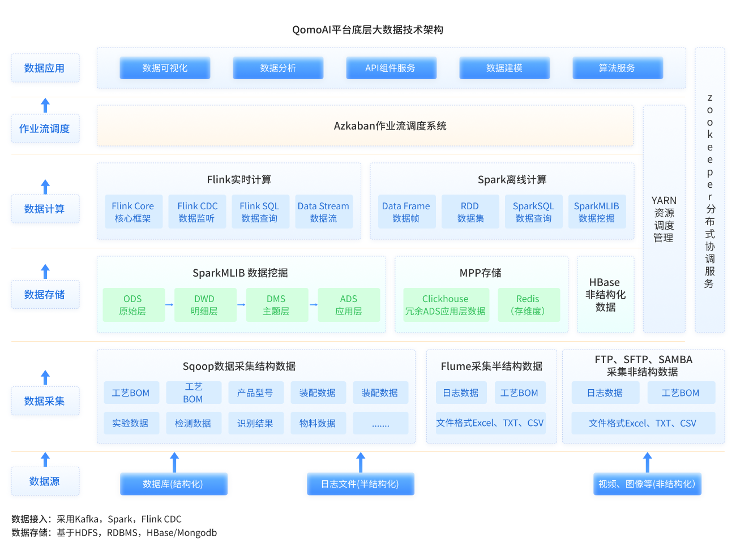Click the ADS 应用层 box
736x560 pixels.
[349, 305]
